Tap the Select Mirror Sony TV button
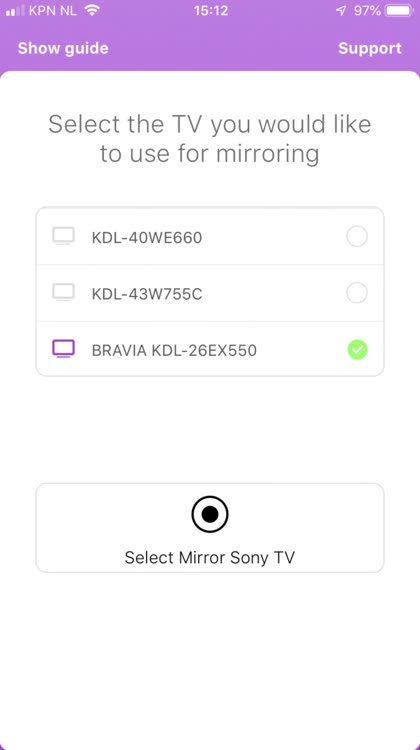 210,528
